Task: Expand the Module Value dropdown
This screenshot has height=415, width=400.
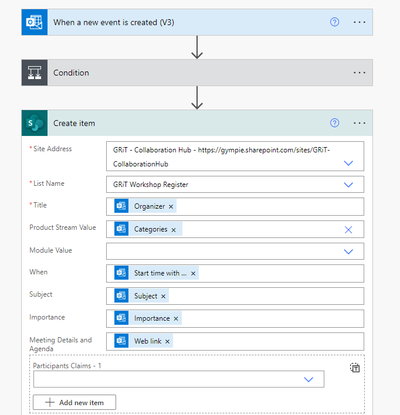Action: click(348, 252)
